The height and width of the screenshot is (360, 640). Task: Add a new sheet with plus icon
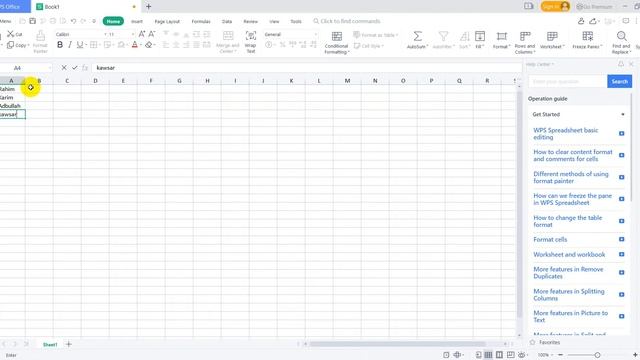69,344
